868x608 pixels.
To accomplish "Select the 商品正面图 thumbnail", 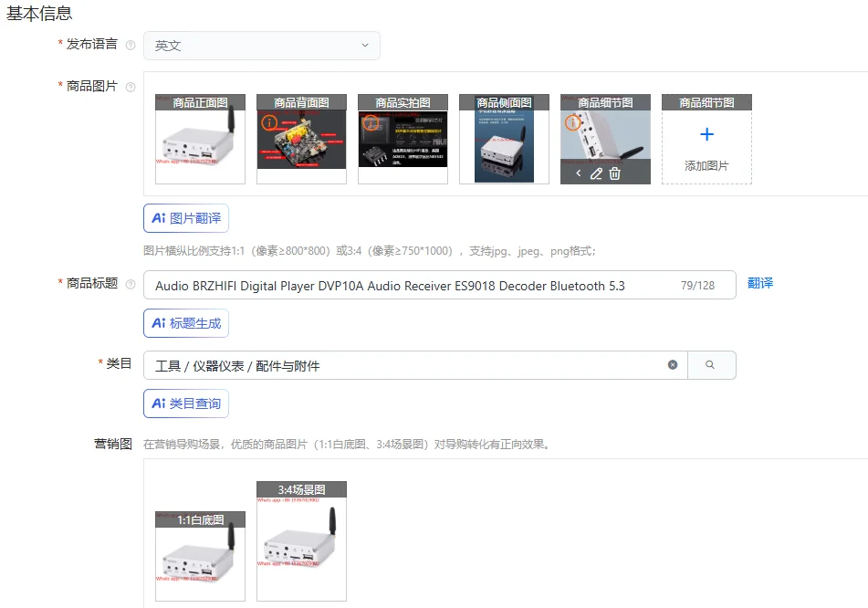I will (x=201, y=139).
